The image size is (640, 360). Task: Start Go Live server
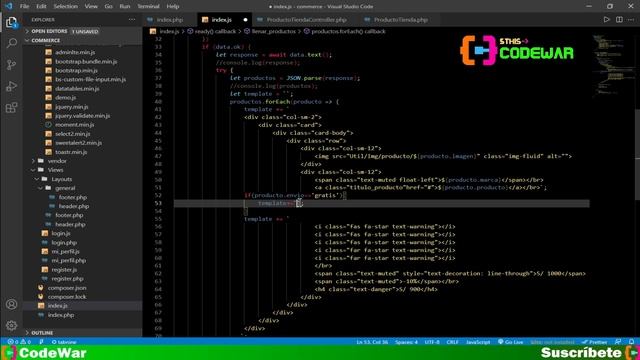(x=511, y=342)
